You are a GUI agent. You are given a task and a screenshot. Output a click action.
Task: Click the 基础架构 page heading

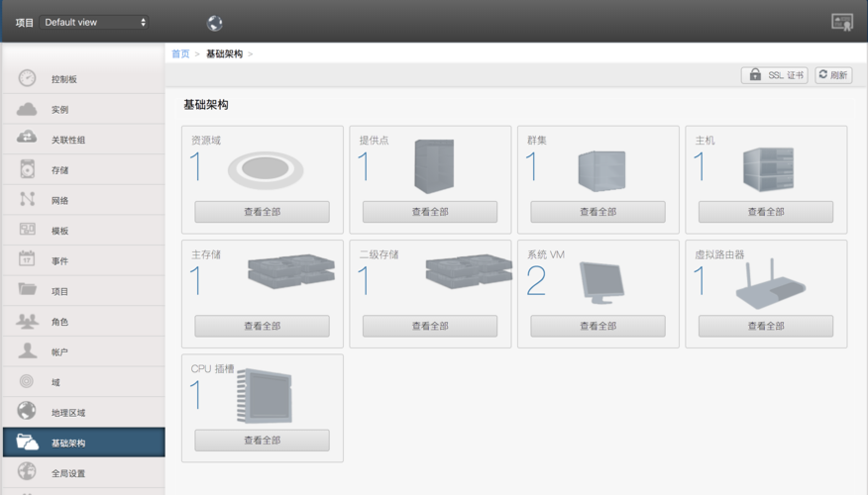(206, 105)
